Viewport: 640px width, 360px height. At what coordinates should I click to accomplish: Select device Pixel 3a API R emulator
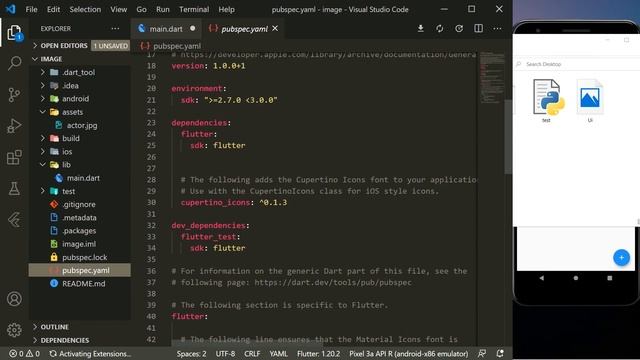point(409,353)
